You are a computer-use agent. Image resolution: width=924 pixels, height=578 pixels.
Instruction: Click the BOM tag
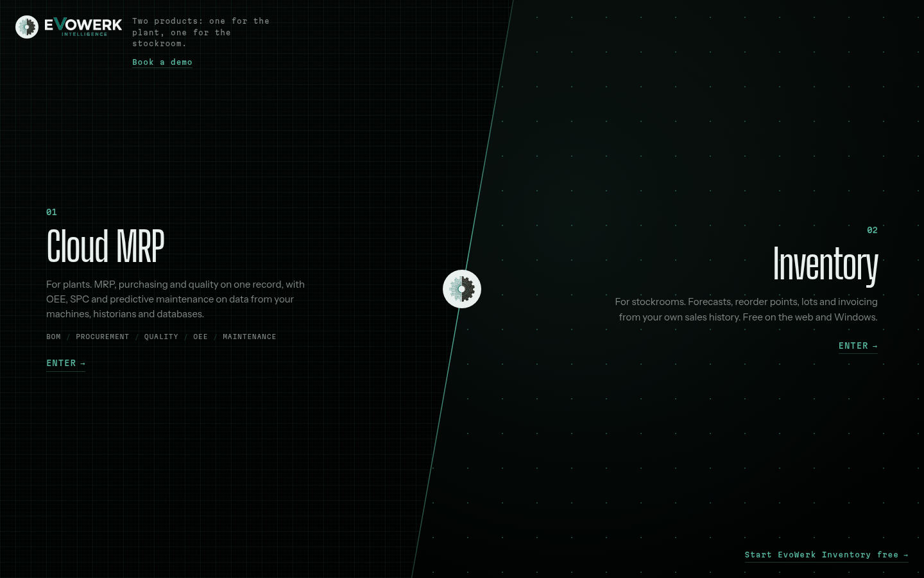tap(53, 337)
